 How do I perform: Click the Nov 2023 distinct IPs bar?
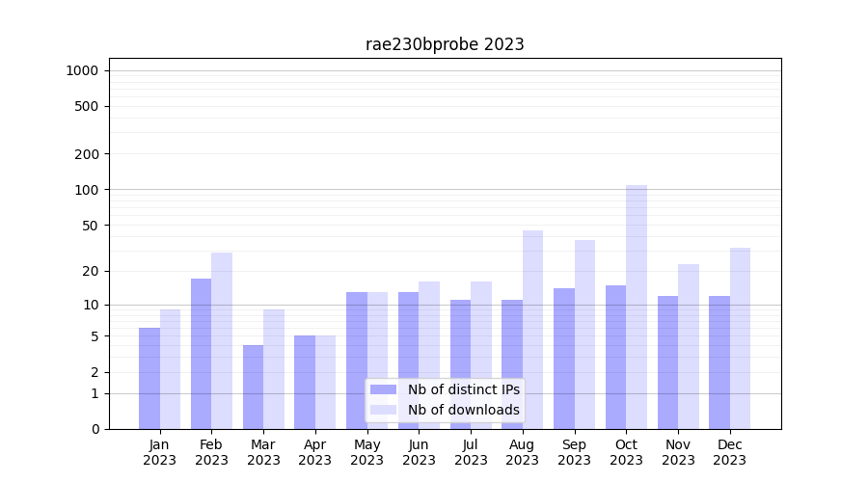667,362
